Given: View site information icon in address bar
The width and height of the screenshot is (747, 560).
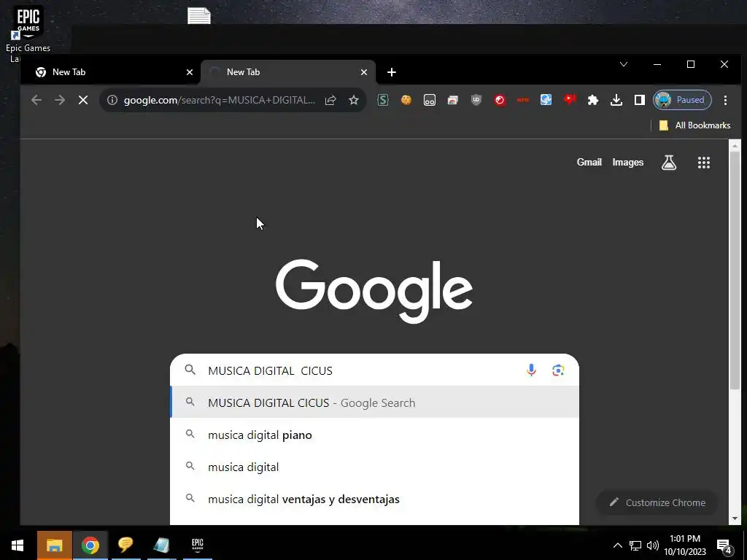Looking at the screenshot, I should pyautogui.click(x=112, y=100).
